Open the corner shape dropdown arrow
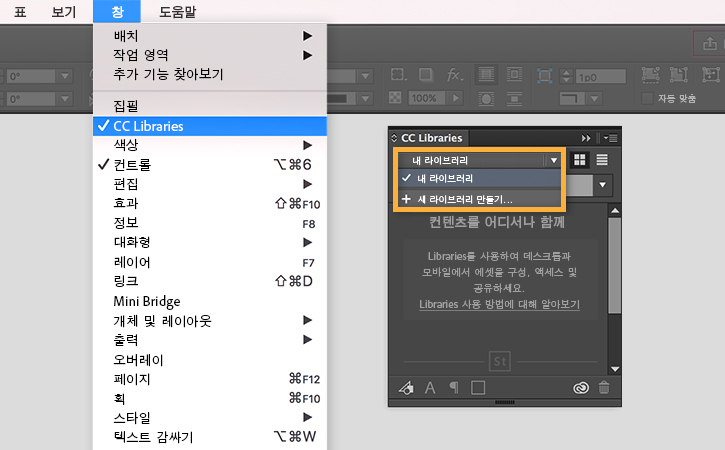 pos(595,99)
